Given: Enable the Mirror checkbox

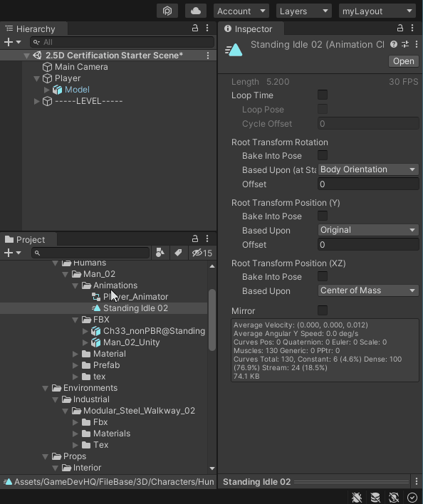Looking at the screenshot, I should click(323, 310).
